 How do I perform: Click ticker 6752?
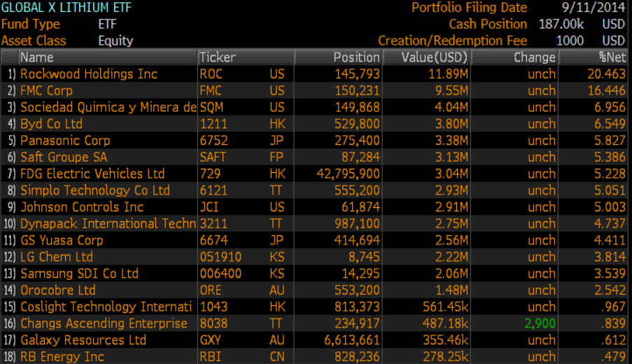(x=213, y=140)
